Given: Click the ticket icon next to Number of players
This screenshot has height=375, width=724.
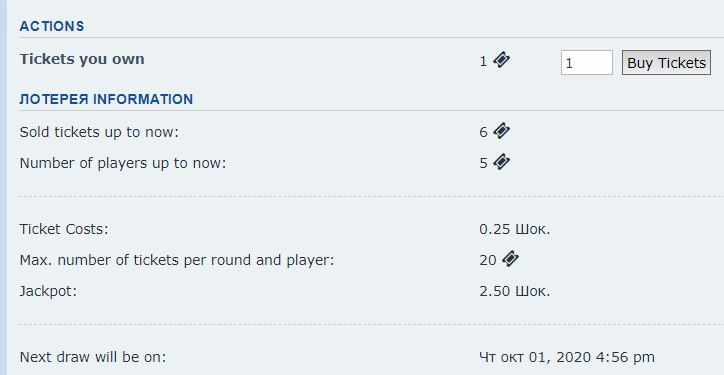Looking at the screenshot, I should pyautogui.click(x=501, y=162).
